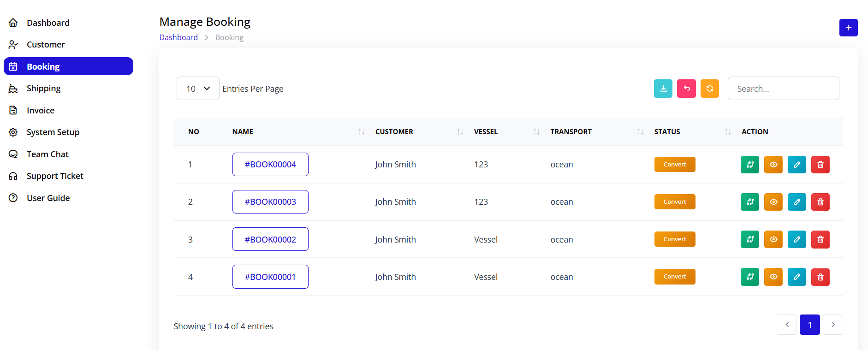
Task: Open booking #BOOK00002
Action: point(270,239)
